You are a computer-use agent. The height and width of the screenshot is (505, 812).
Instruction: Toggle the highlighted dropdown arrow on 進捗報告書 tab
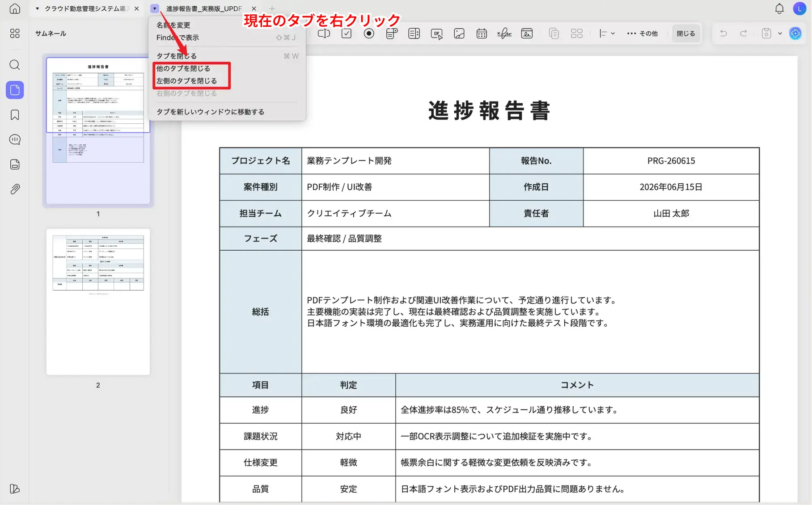point(155,8)
